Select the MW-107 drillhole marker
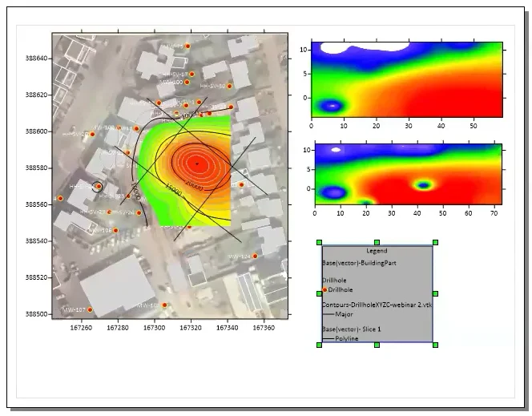The width and height of the screenshot is (532, 416). point(90,309)
